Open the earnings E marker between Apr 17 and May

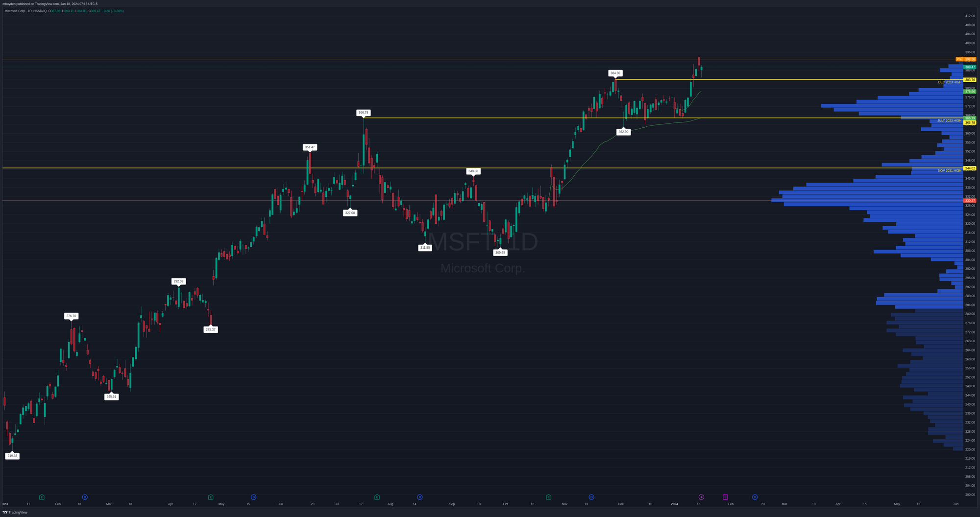coord(211,497)
